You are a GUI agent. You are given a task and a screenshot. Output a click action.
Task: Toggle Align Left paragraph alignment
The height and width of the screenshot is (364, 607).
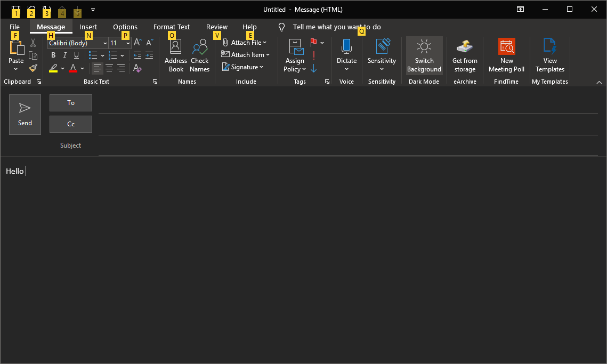tap(97, 68)
